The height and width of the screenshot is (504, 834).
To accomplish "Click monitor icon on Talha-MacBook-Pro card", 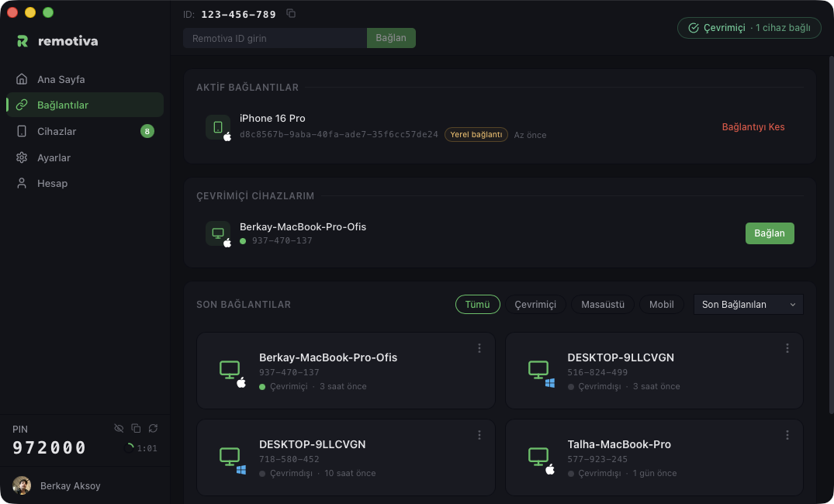I will (x=538, y=457).
